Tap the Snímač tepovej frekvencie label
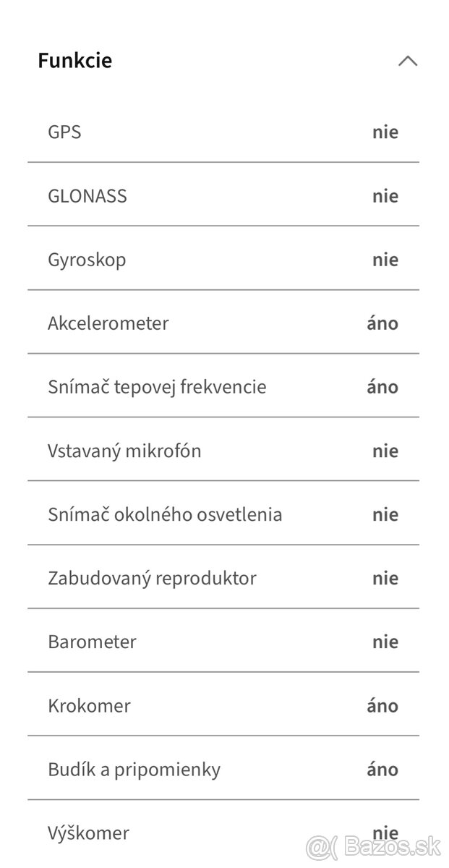 (x=157, y=387)
